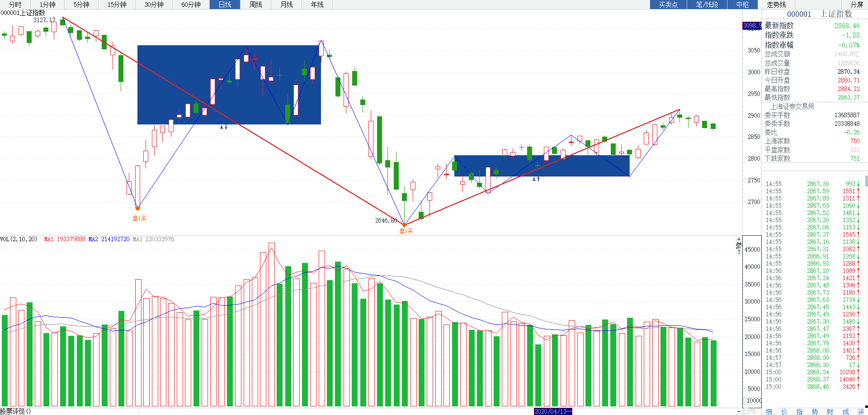868x415 pixels.
Task: Select the 日线 daily chart tab at the top
Action: coord(225,5)
